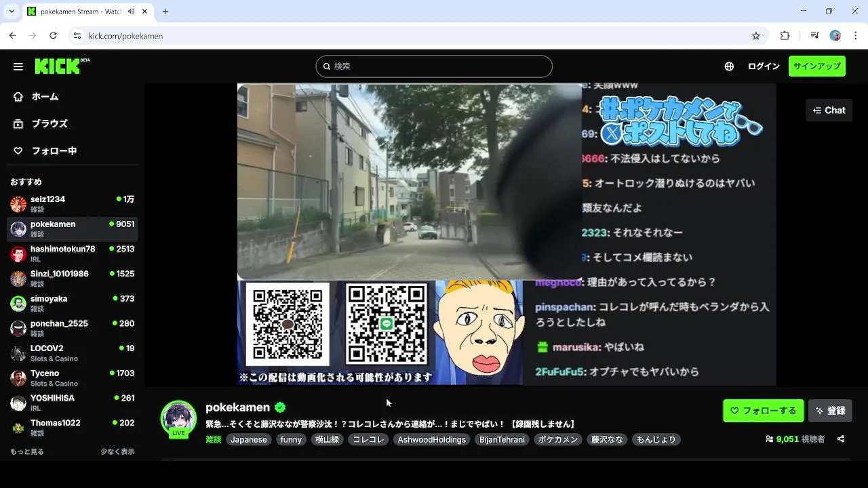Click hashimotokun78 channel name

62,249
